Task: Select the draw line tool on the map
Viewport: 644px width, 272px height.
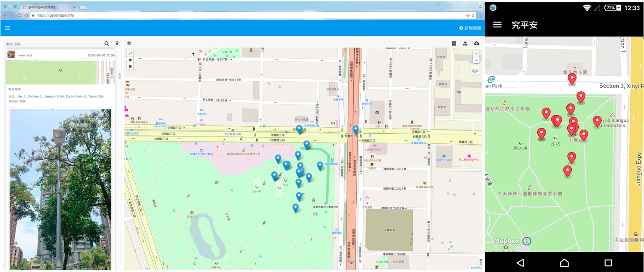Action: point(130,53)
